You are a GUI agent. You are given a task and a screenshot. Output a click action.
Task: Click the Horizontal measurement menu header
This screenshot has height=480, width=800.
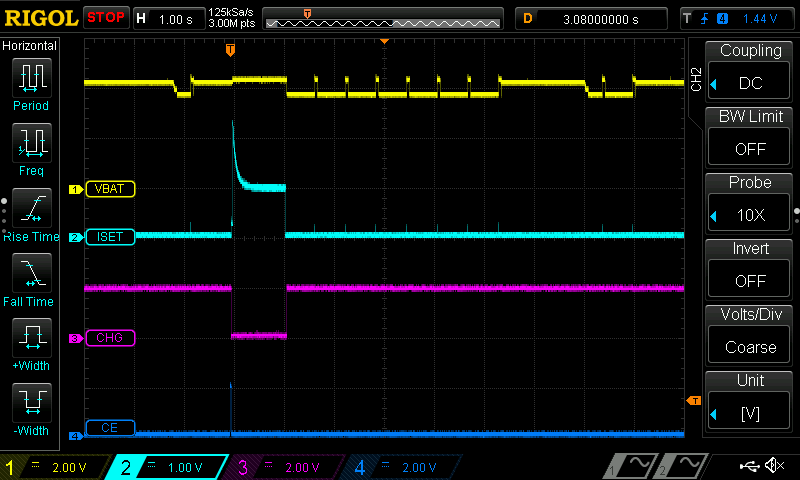point(30,46)
